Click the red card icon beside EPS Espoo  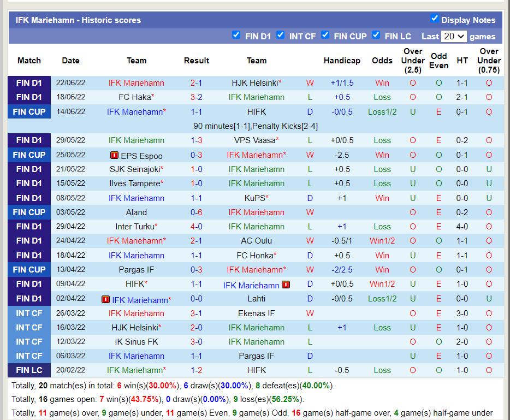click(x=114, y=155)
